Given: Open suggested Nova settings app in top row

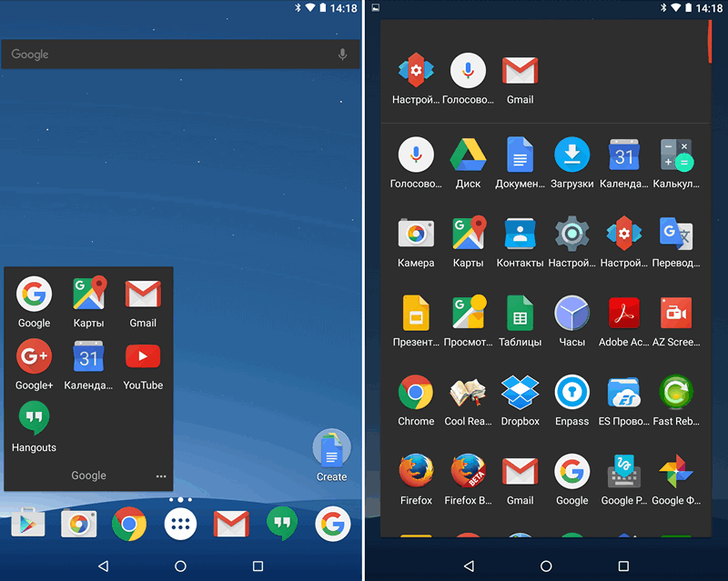Looking at the screenshot, I should pos(416,71).
